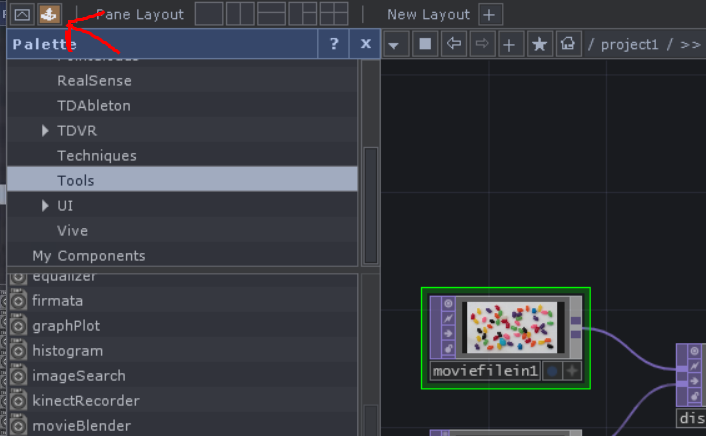Select single pane layout
This screenshot has height=436, width=706.
pos(209,14)
